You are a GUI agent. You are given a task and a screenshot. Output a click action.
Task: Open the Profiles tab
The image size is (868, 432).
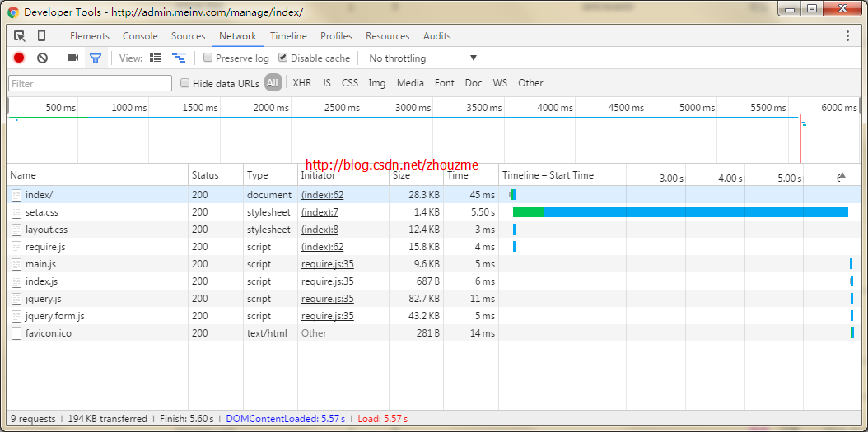pyautogui.click(x=336, y=36)
